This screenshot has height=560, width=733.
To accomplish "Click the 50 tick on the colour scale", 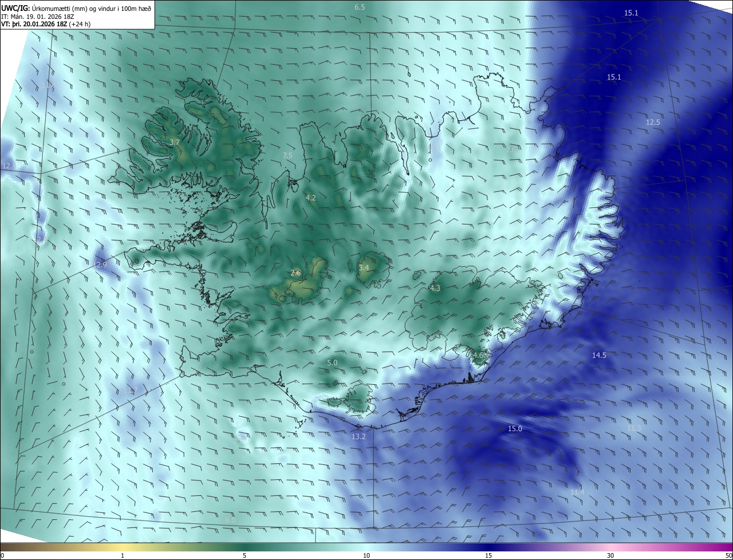I will click(x=729, y=555).
